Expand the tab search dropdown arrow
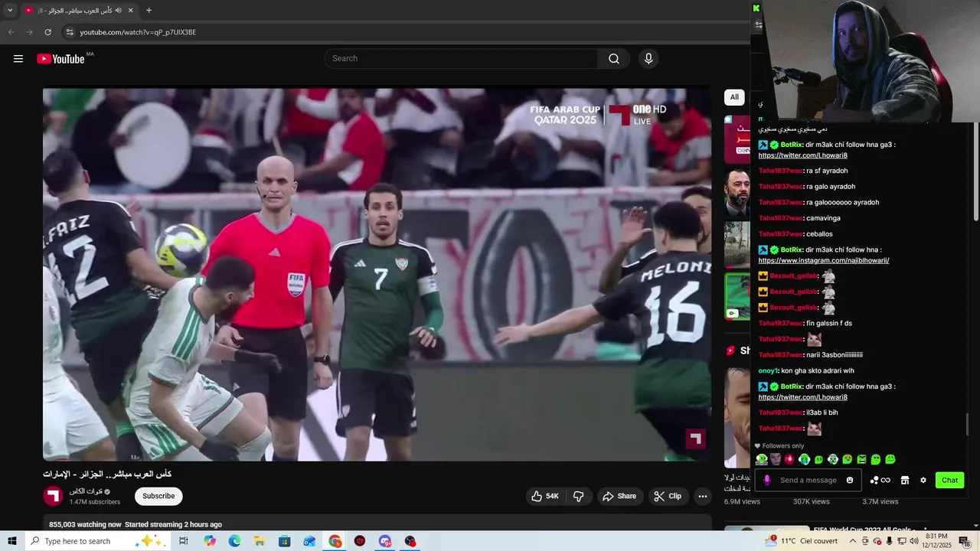 click(x=10, y=10)
